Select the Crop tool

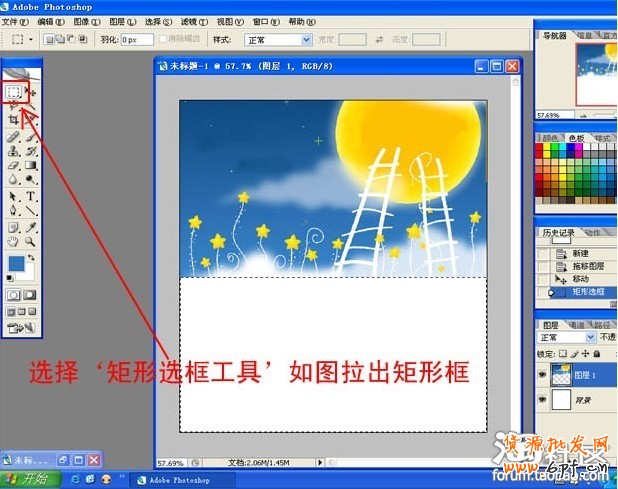coord(13,120)
